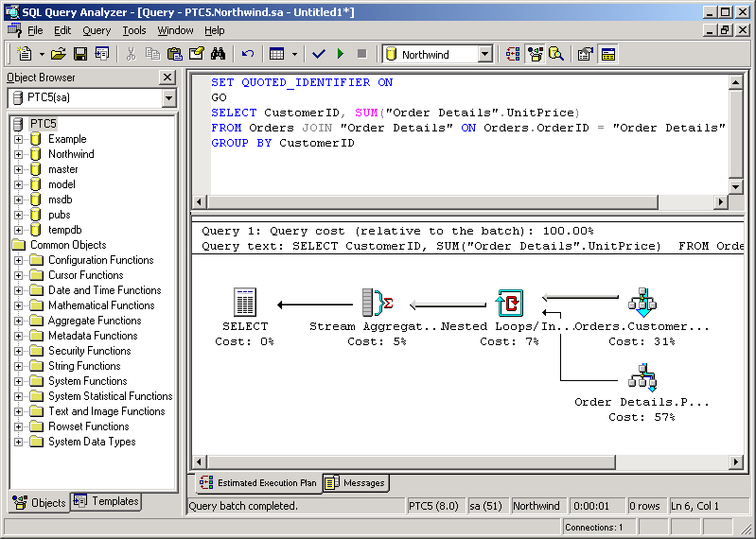
Task: Open the Northwind database combo box
Action: [485, 54]
